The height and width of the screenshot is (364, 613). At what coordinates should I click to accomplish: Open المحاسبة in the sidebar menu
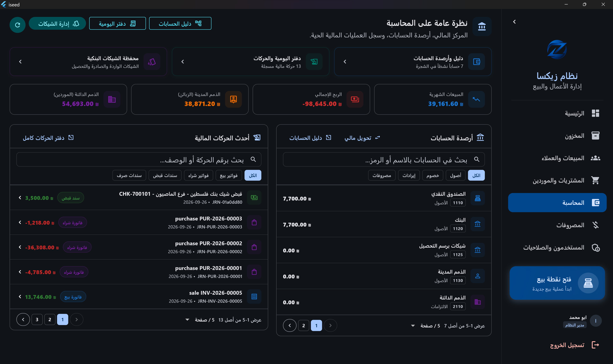pos(557,203)
